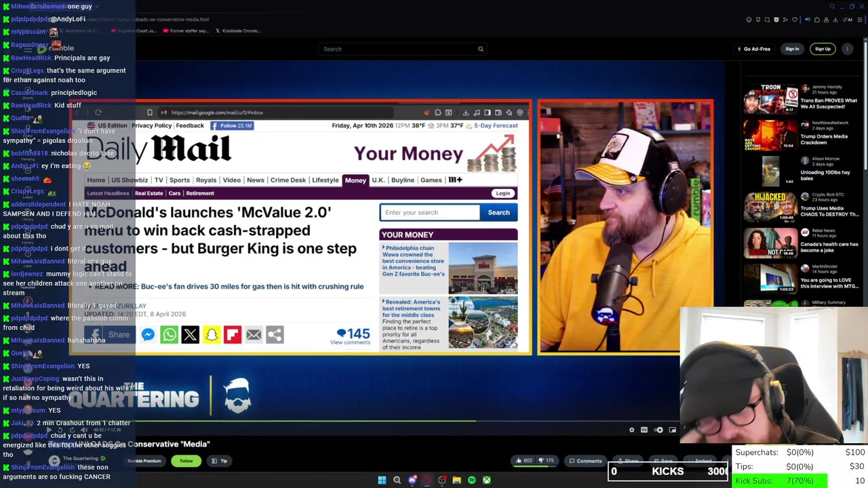868x488 pixels.
Task: Click the Real Estate sub-menu link
Action: [149, 193]
